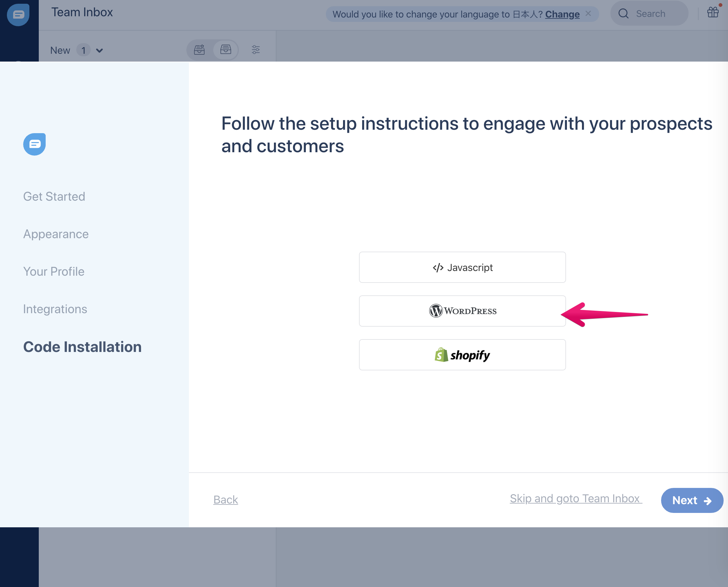Image resolution: width=728 pixels, height=587 pixels.
Task: Select the first inbox tray icon
Action: pyautogui.click(x=199, y=50)
